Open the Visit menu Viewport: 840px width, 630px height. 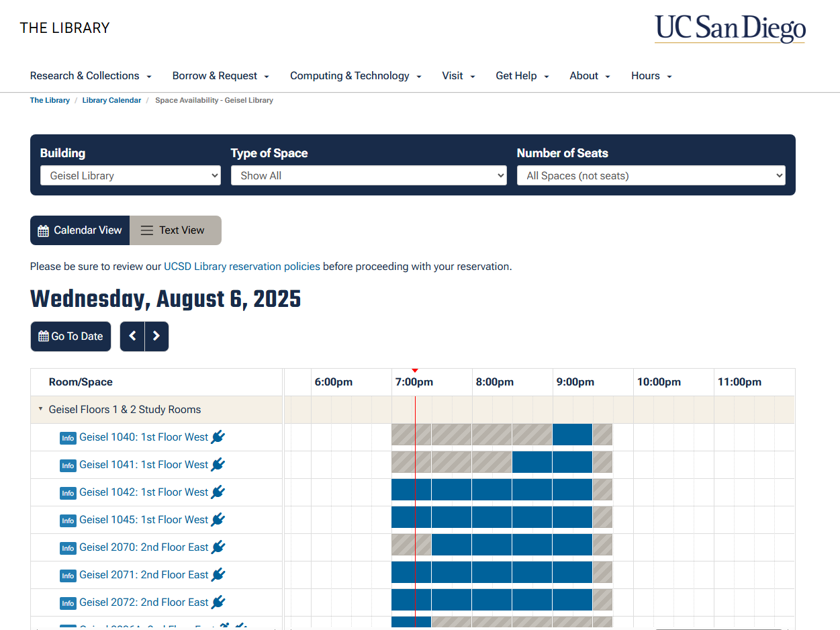[459, 76]
